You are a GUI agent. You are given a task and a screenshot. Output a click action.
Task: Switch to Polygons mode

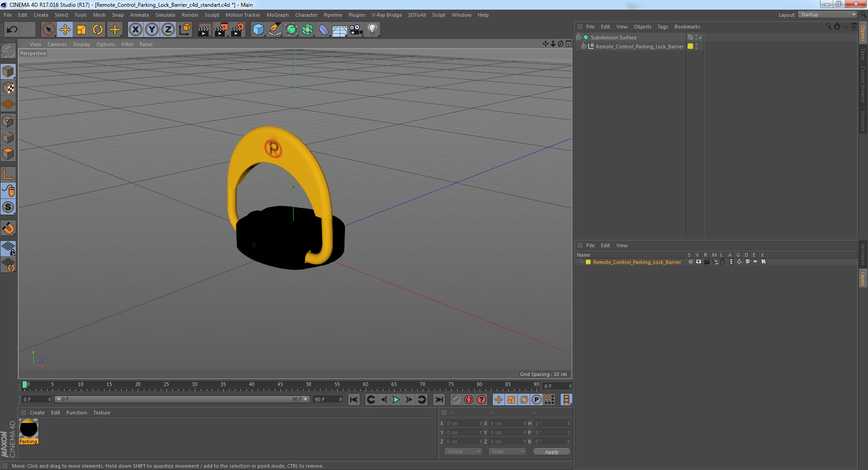pos(8,154)
